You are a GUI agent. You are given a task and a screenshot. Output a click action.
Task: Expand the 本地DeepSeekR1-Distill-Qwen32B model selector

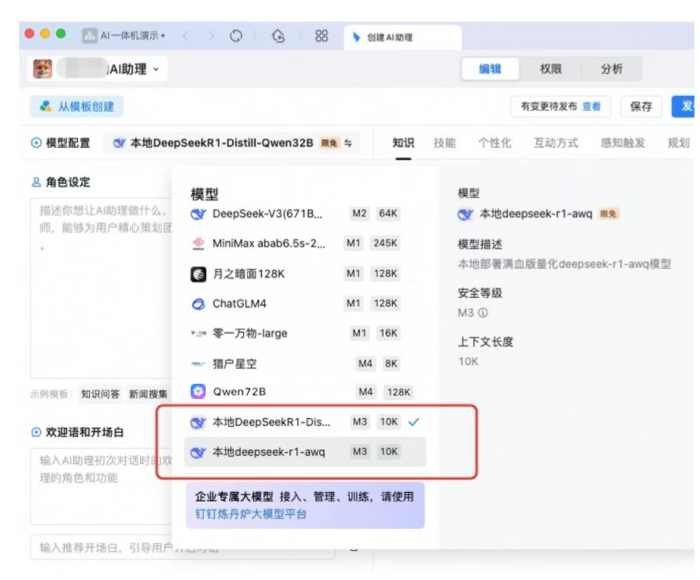232,143
